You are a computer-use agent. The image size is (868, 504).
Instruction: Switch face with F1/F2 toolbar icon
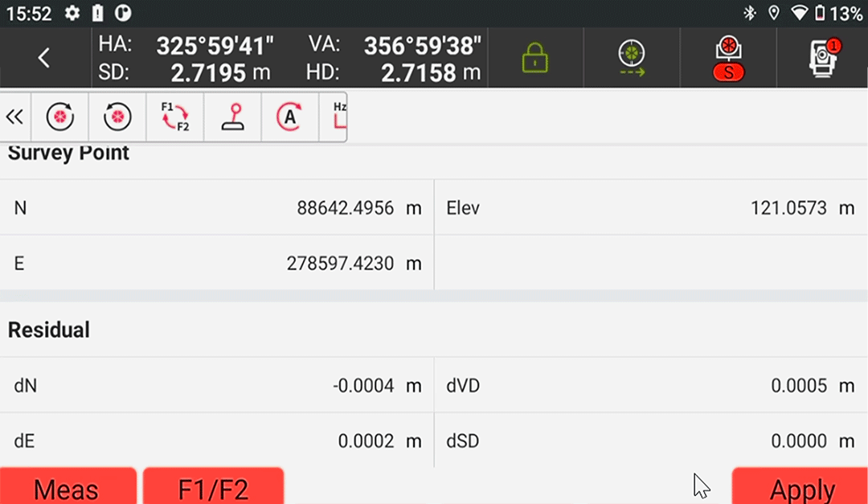tap(175, 117)
